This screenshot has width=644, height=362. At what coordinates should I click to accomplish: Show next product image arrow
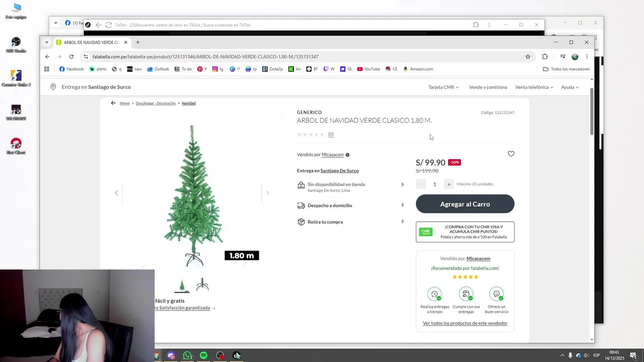[268, 193]
